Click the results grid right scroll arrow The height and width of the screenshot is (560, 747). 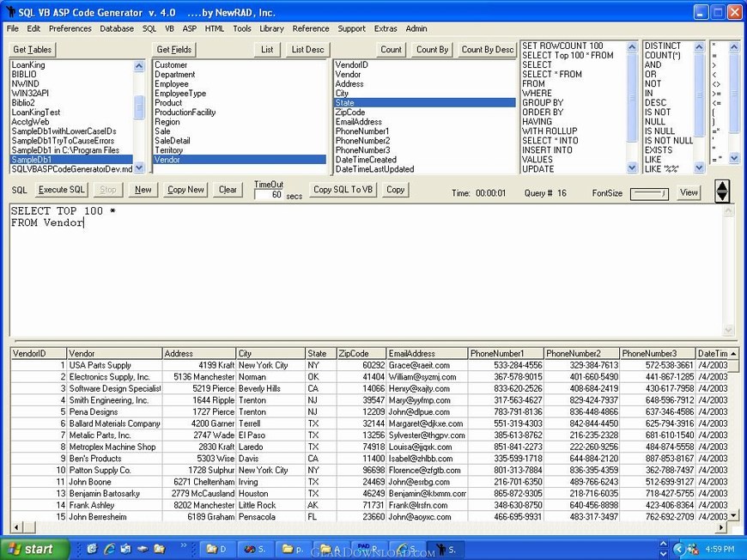click(x=721, y=527)
